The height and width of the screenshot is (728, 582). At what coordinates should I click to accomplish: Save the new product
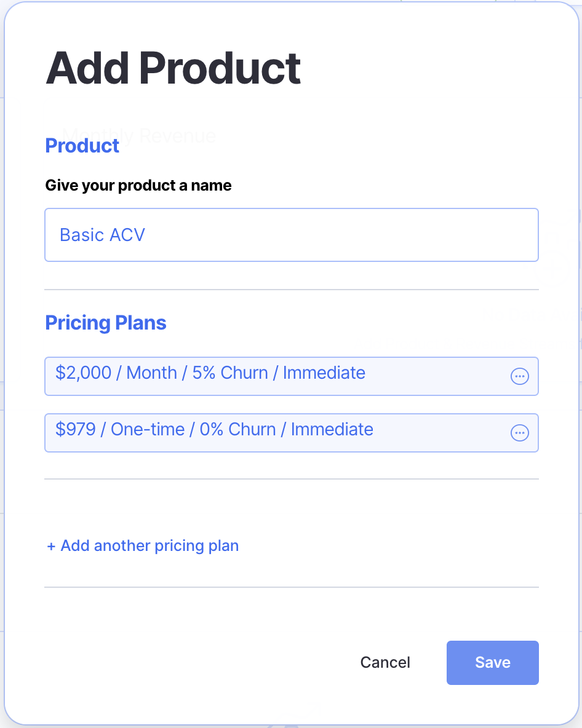point(492,662)
